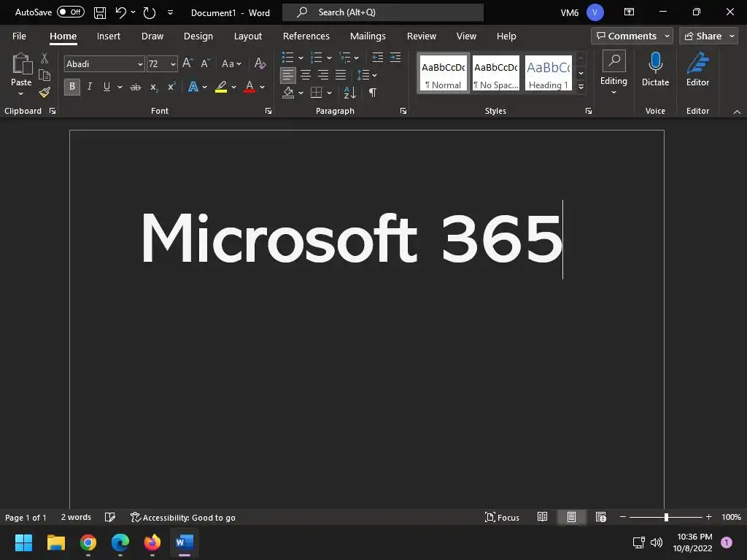Clear all formatting from text
747x560 pixels.
[260, 63]
